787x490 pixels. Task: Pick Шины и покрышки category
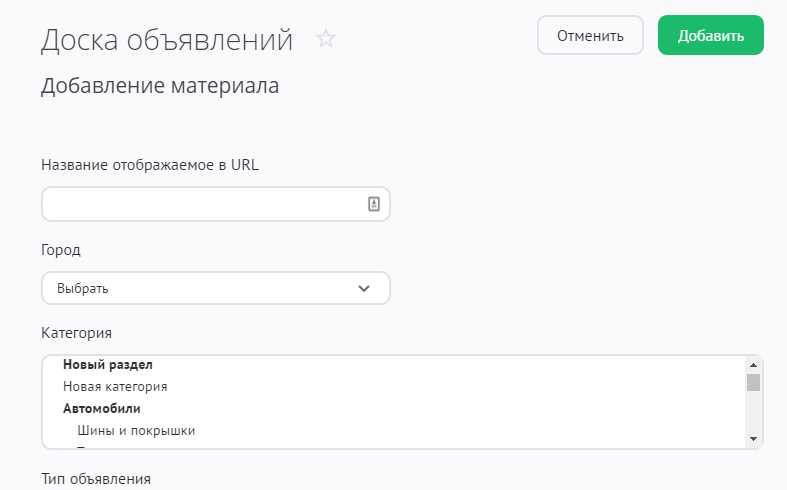pyautogui.click(x=135, y=431)
